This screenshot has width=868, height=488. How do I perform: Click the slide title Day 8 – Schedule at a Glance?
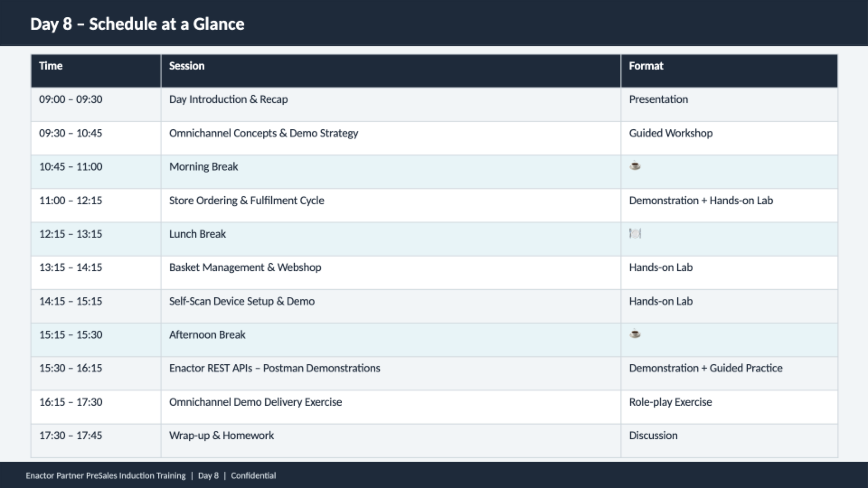tap(137, 24)
